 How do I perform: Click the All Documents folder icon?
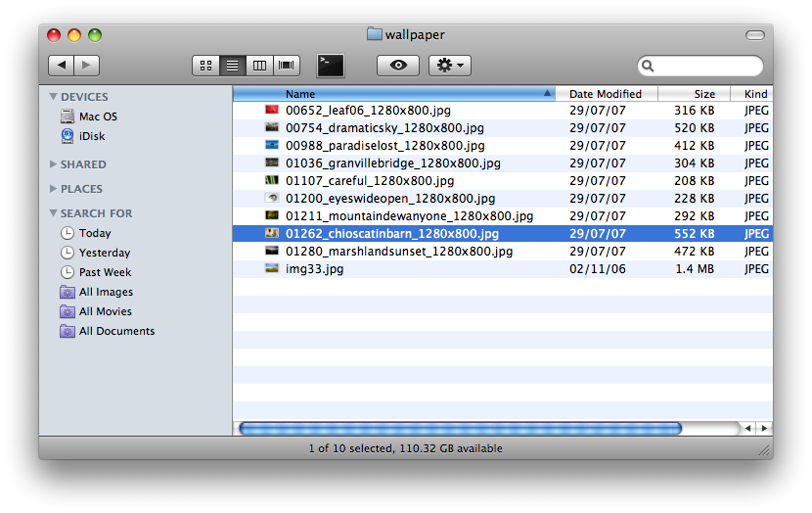tap(68, 331)
